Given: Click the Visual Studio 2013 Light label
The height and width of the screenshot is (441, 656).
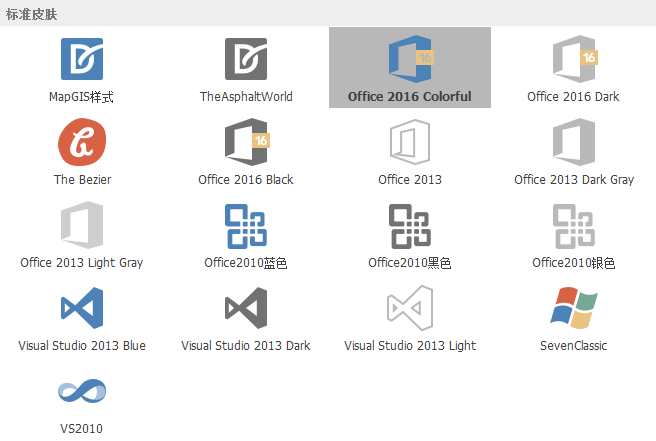Looking at the screenshot, I should click(410, 346).
